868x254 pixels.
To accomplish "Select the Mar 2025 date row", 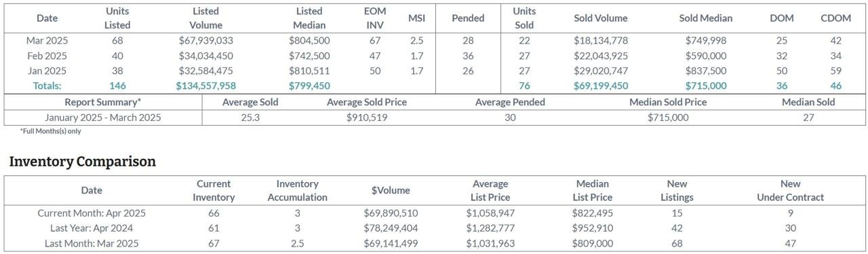I will click(435, 41).
